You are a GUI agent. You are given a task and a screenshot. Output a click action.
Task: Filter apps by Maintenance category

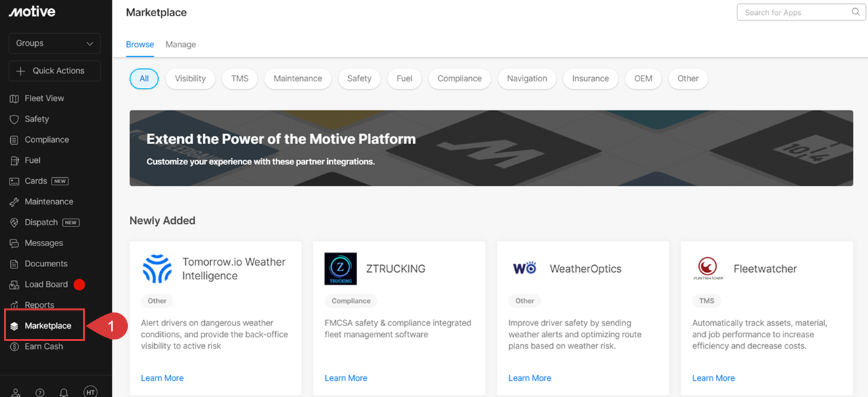[x=297, y=78]
